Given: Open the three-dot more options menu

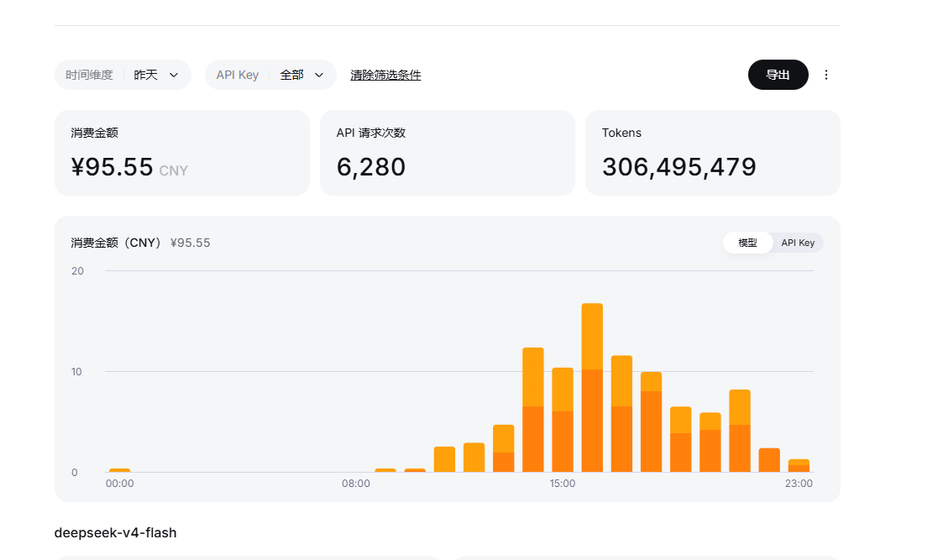Looking at the screenshot, I should click(x=825, y=75).
